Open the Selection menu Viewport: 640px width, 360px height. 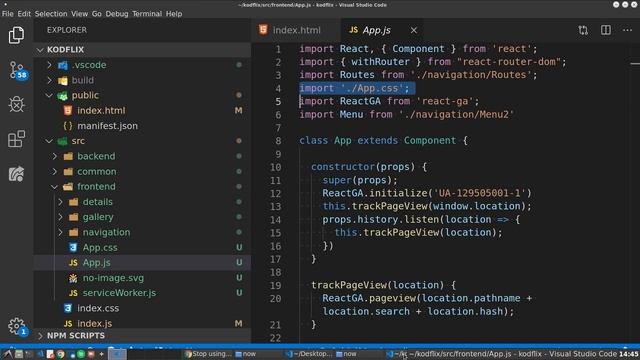[51, 13]
